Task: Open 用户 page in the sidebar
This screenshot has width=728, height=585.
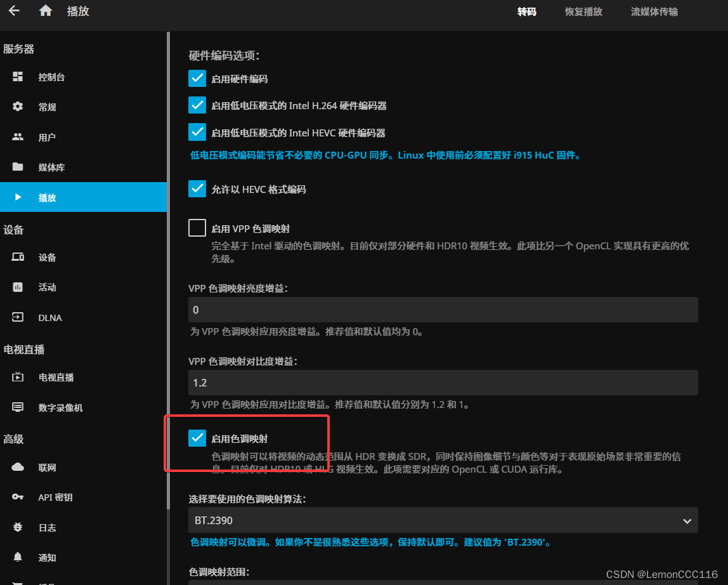Action: tap(84, 137)
